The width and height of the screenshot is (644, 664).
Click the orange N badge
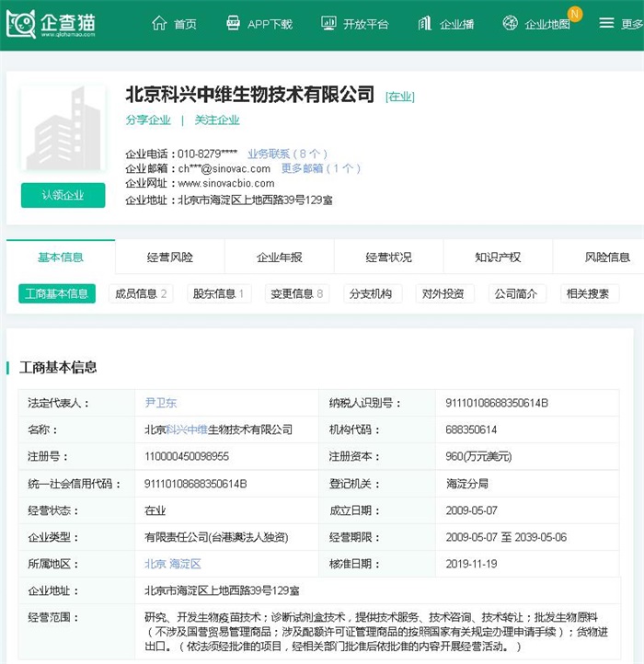[x=575, y=14]
